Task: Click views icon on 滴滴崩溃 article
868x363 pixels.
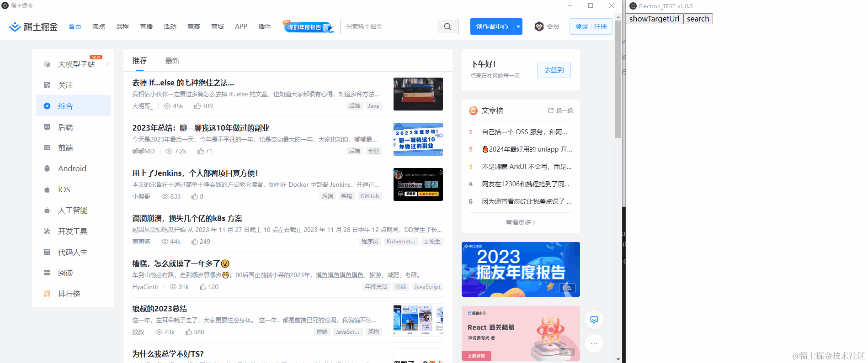Action: pos(165,242)
